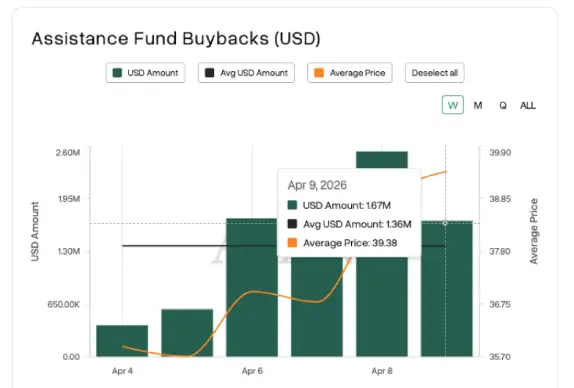Show the ALL time range
The width and height of the screenshot is (574, 388).
click(x=528, y=105)
